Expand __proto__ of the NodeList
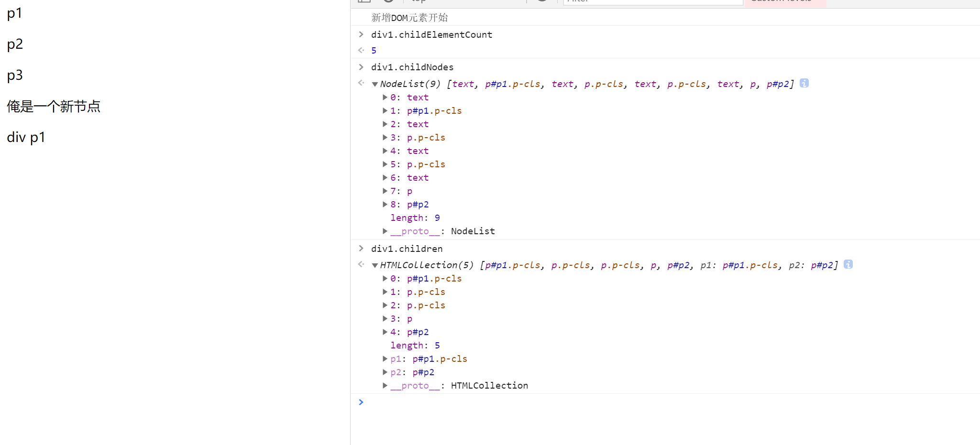Viewport: 980px width, 445px height. pyautogui.click(x=385, y=231)
